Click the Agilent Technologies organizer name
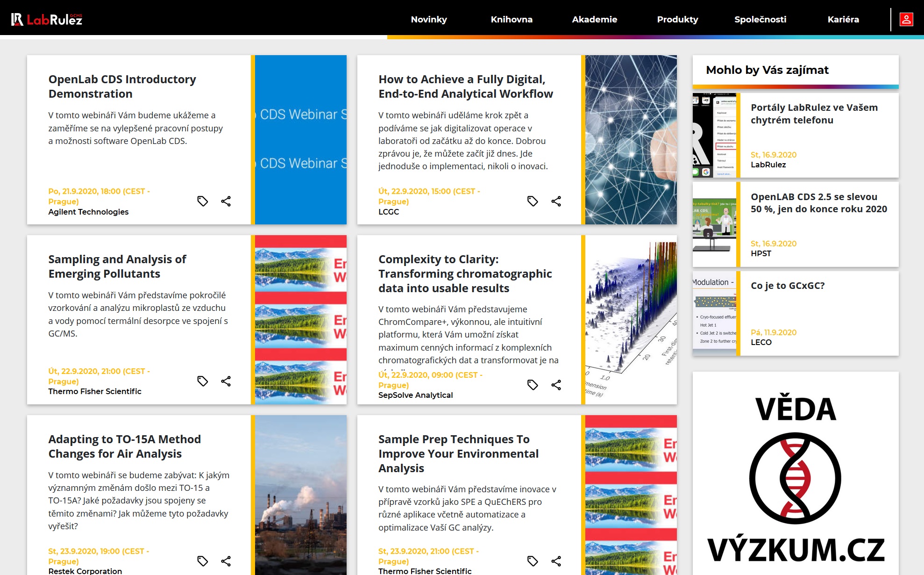 [88, 212]
